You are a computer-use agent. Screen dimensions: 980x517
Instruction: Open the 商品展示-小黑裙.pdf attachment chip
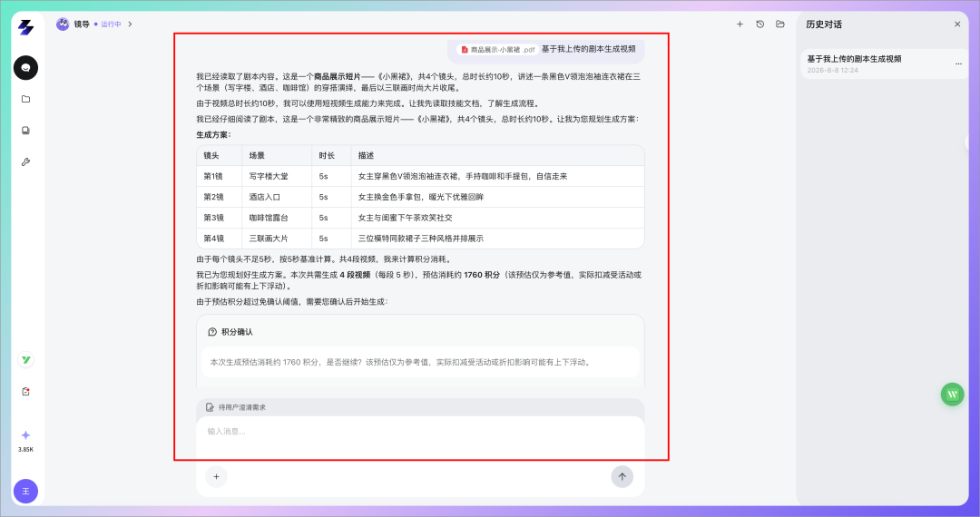click(x=498, y=49)
